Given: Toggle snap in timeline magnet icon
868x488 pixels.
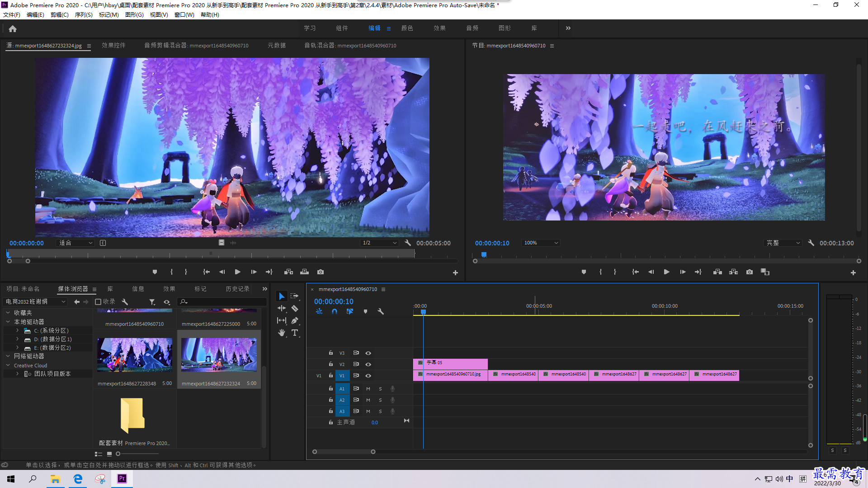Looking at the screenshot, I should tap(335, 311).
